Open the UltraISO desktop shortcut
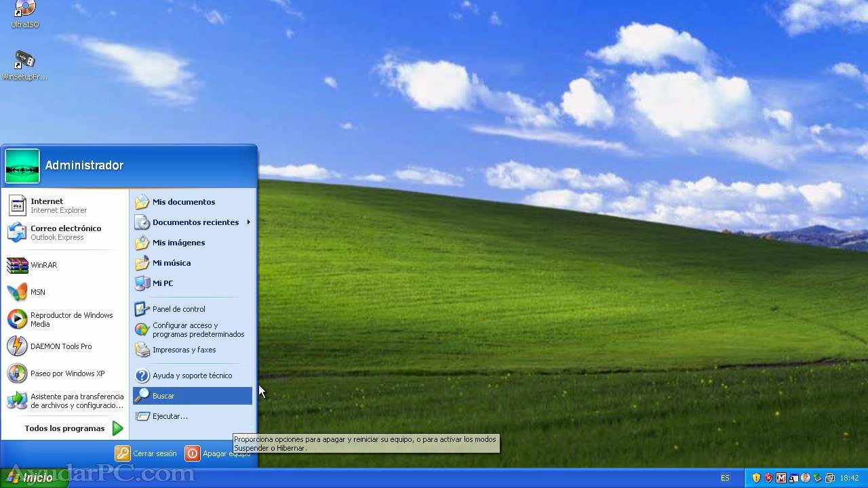 [x=25, y=14]
